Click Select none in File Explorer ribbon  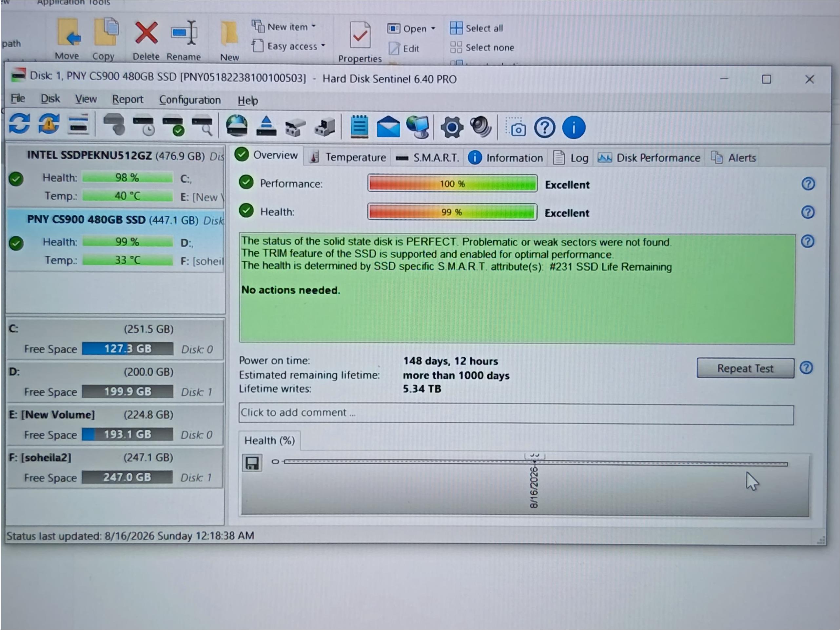point(482,48)
